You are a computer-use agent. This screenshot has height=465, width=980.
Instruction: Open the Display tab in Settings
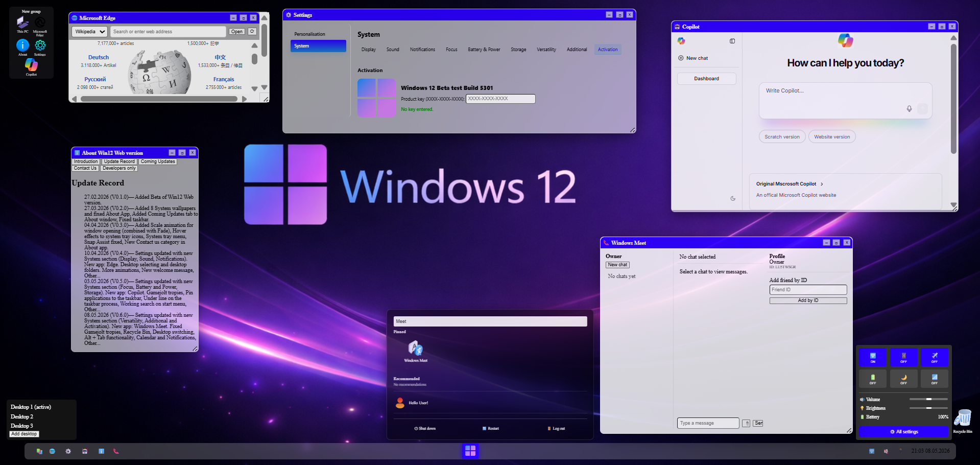369,50
